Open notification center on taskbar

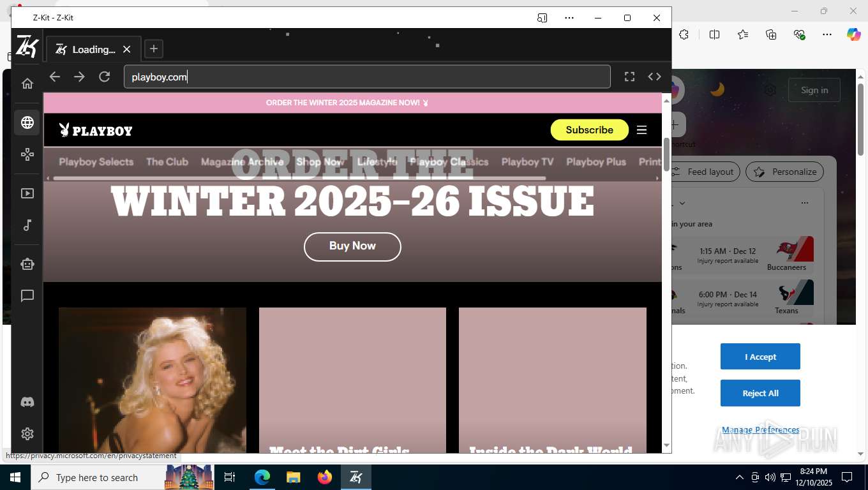pyautogui.click(x=847, y=477)
